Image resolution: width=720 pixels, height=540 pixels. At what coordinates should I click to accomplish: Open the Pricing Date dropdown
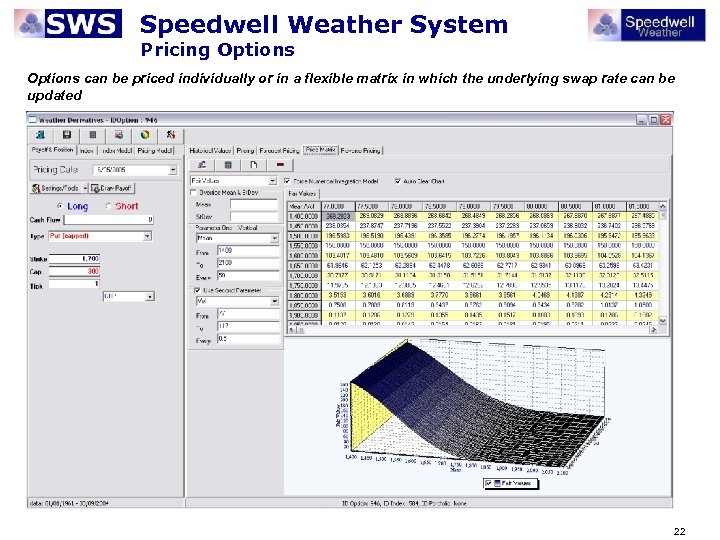coord(173,170)
